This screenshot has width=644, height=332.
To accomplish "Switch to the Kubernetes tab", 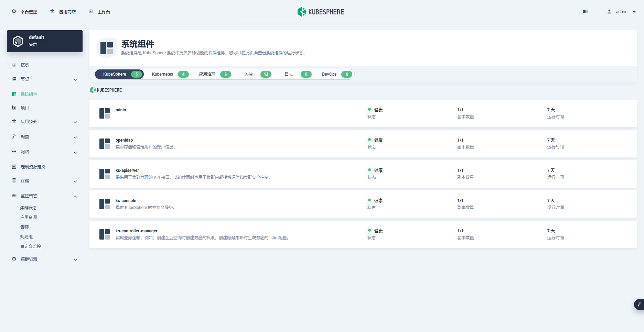I will point(170,74).
